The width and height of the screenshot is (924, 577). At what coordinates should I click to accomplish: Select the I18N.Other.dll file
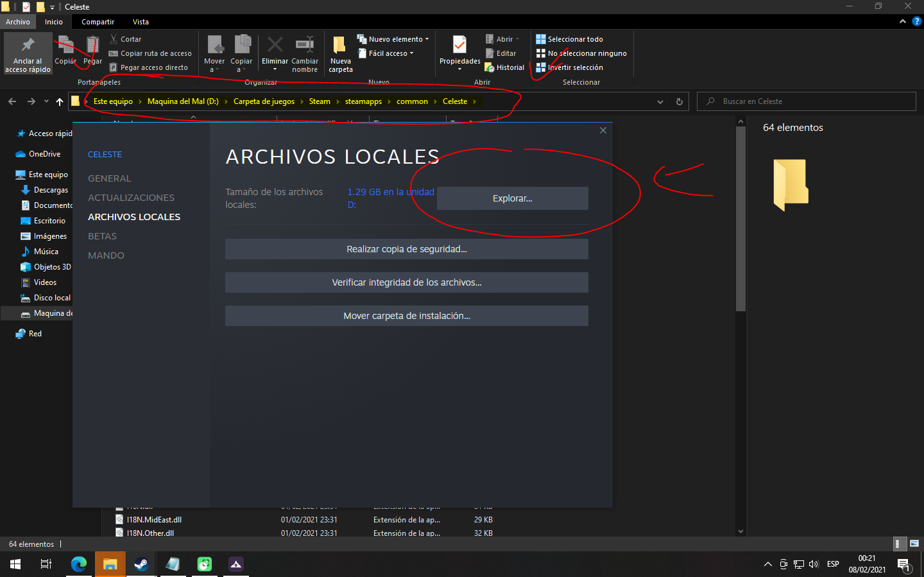pyautogui.click(x=150, y=533)
